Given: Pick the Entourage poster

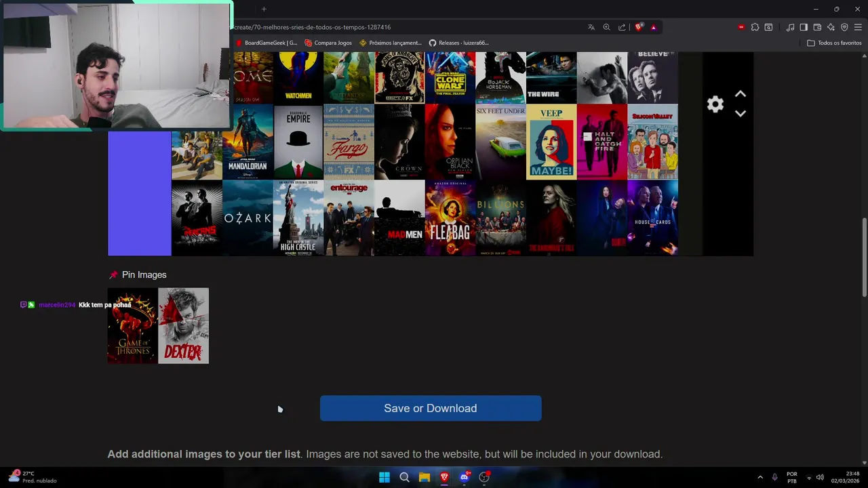Looking at the screenshot, I should [x=349, y=218].
